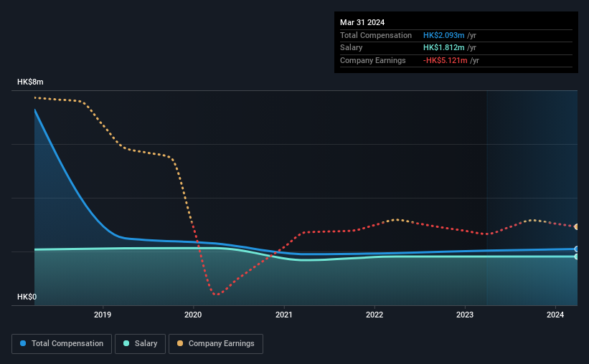Click the 2019 axis label

coord(103,315)
